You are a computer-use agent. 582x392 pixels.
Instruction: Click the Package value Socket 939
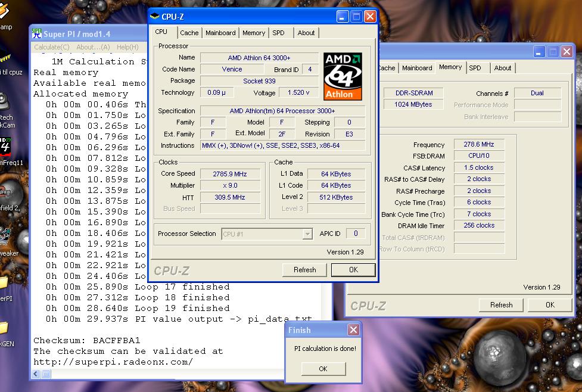click(259, 81)
